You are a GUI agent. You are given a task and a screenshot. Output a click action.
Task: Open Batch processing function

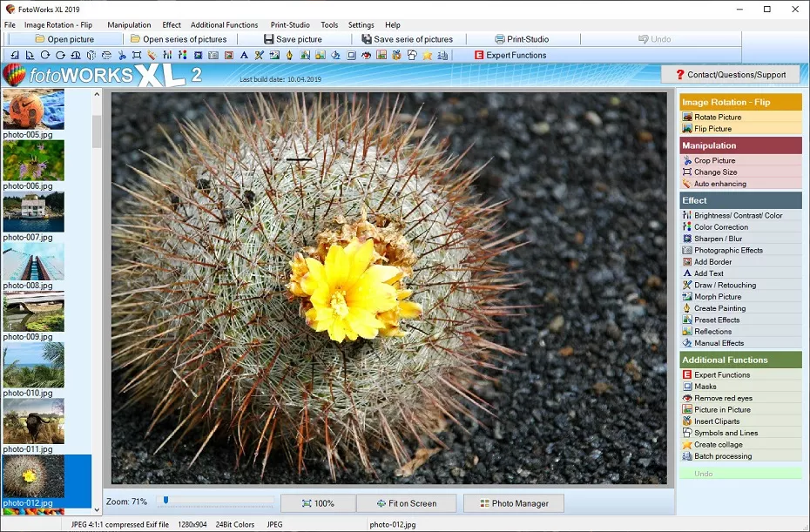tap(722, 456)
